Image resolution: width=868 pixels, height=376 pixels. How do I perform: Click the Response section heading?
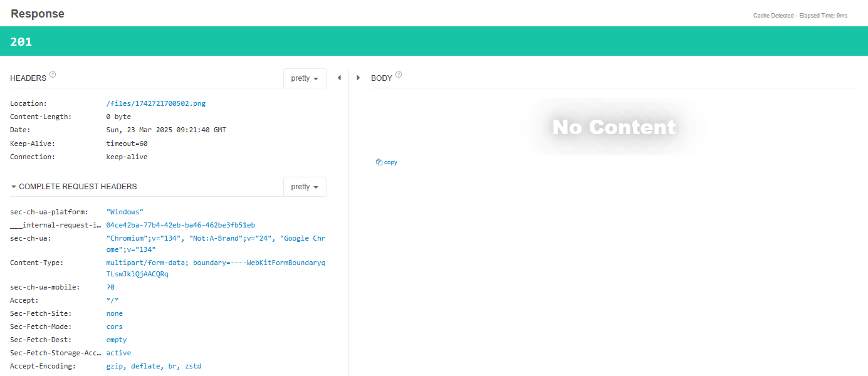click(x=38, y=14)
